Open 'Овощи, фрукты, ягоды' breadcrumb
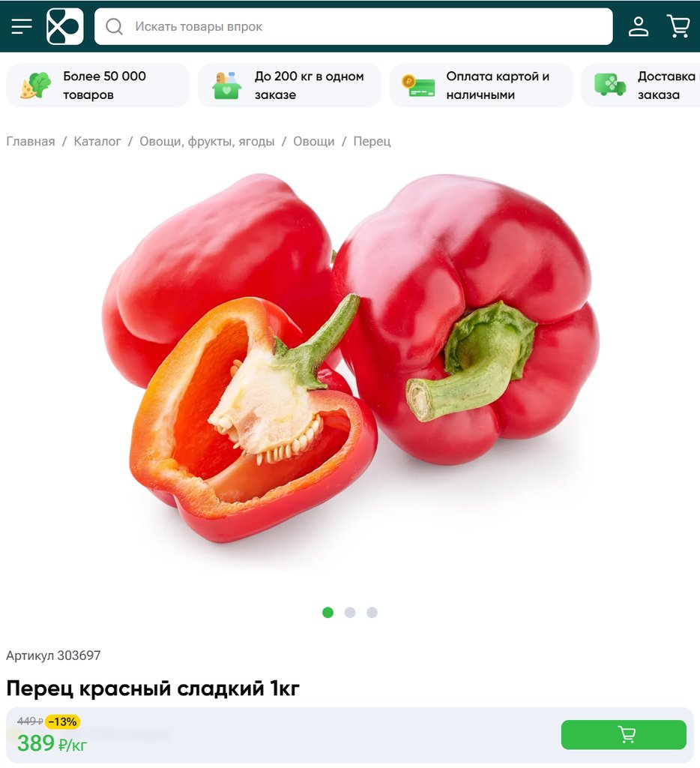 click(207, 142)
